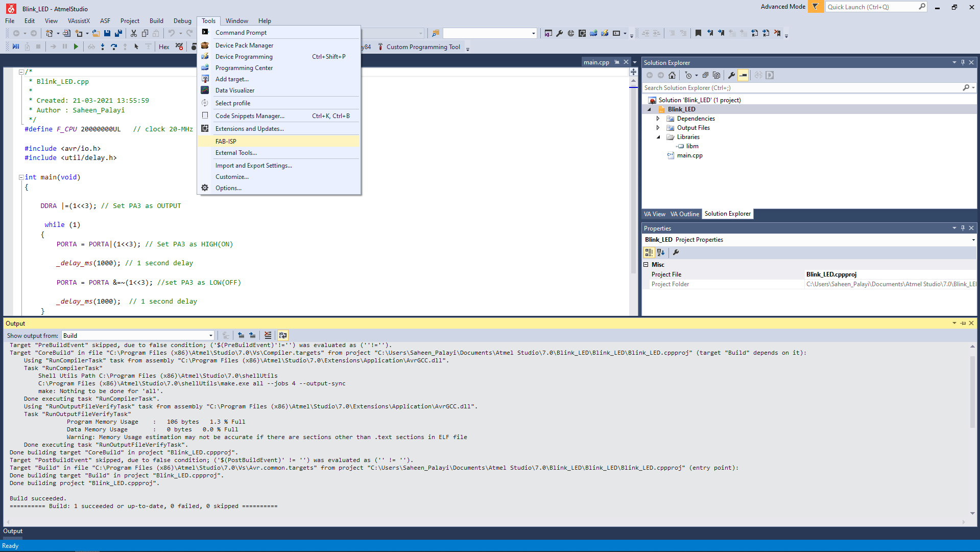This screenshot has width=980, height=552.
Task: Collapse the main function code block
Action: coord(21,177)
